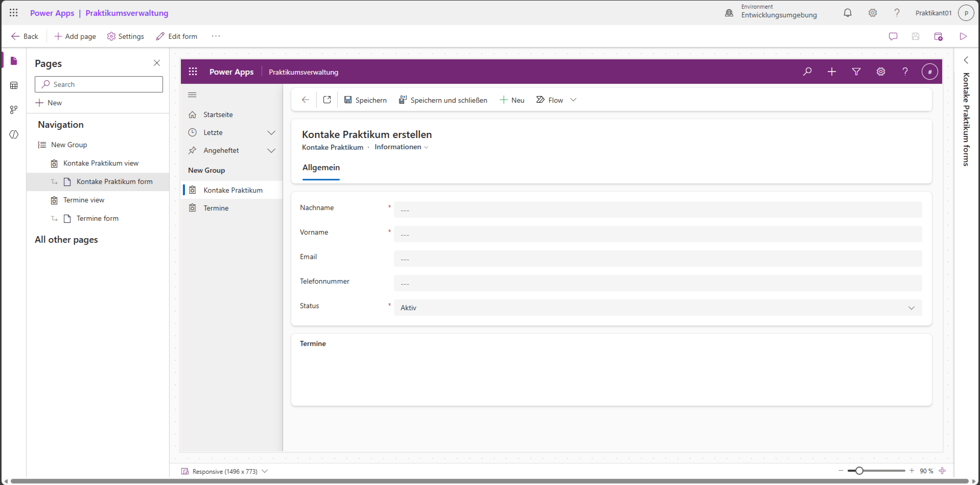Viewport: 980px width, 485px height.
Task: Open the Status dropdown showing Aktiv
Action: pos(657,308)
